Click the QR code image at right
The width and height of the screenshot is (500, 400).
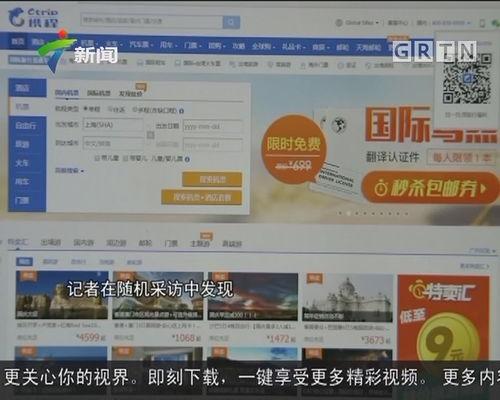pos(467,78)
